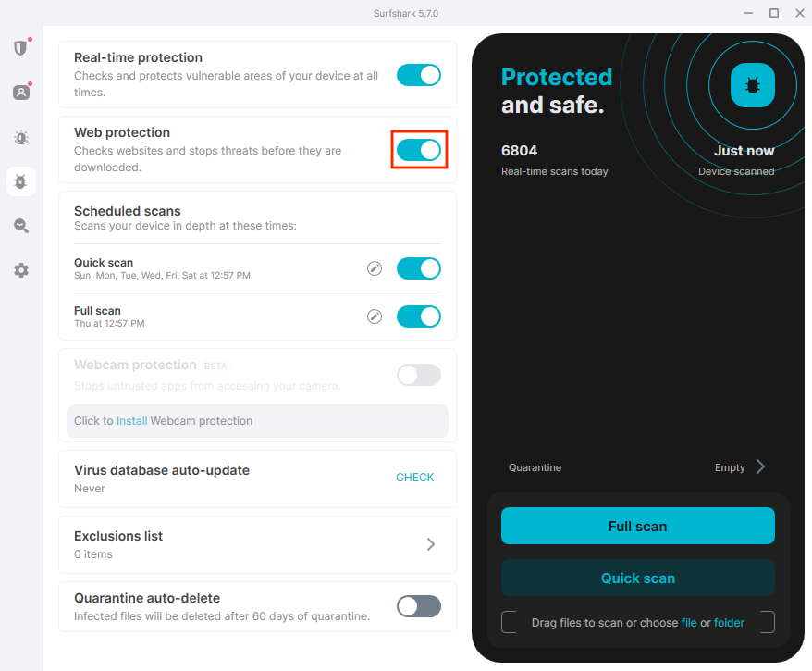Choose the folder link to scan
Screen dimensions: 812x671
[729, 622]
